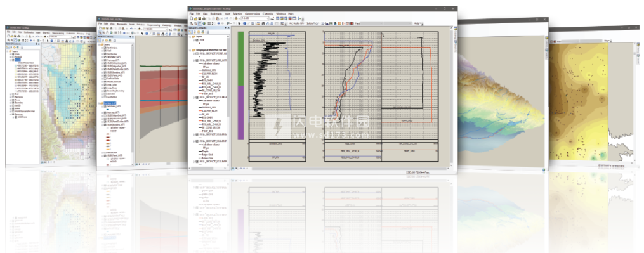The width and height of the screenshot is (644, 253).
Task: Select Pan hand tool in center ArcMap window
Action: 200,23
